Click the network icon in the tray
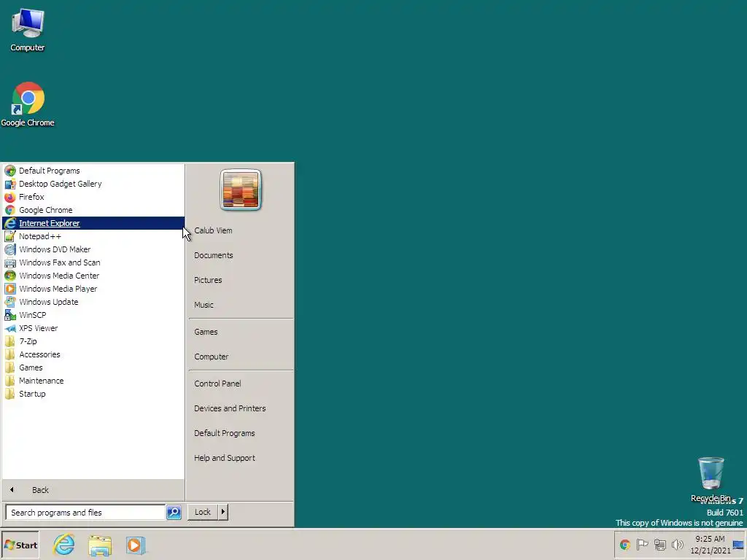Viewport: 747px width, 560px height. click(x=659, y=544)
